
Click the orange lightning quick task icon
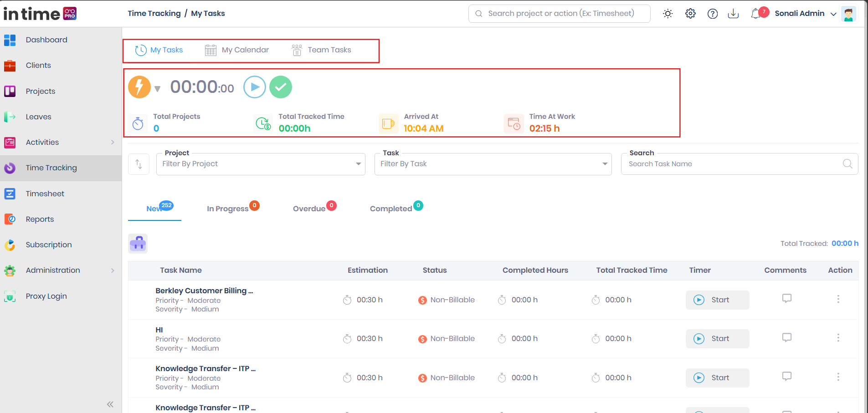(139, 87)
